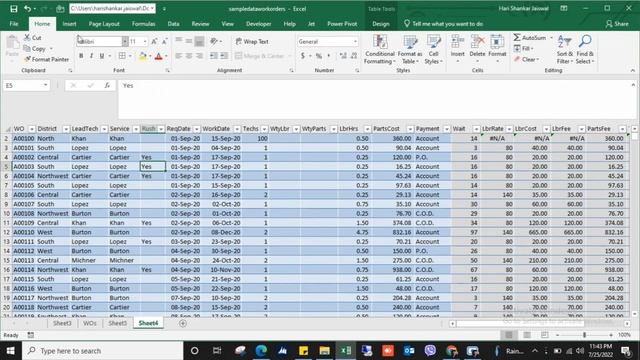This screenshot has height=360, width=640.
Task: Open the File menu
Action: click(14, 24)
